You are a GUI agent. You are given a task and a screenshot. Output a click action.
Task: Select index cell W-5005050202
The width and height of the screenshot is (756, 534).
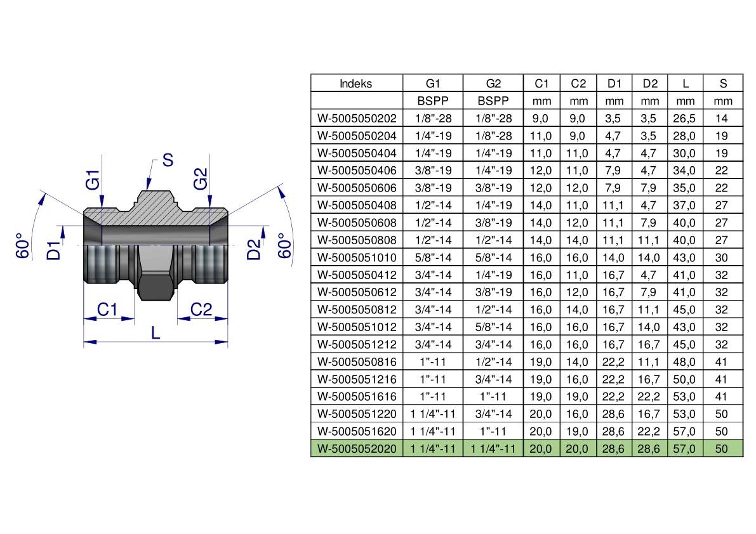(356, 118)
